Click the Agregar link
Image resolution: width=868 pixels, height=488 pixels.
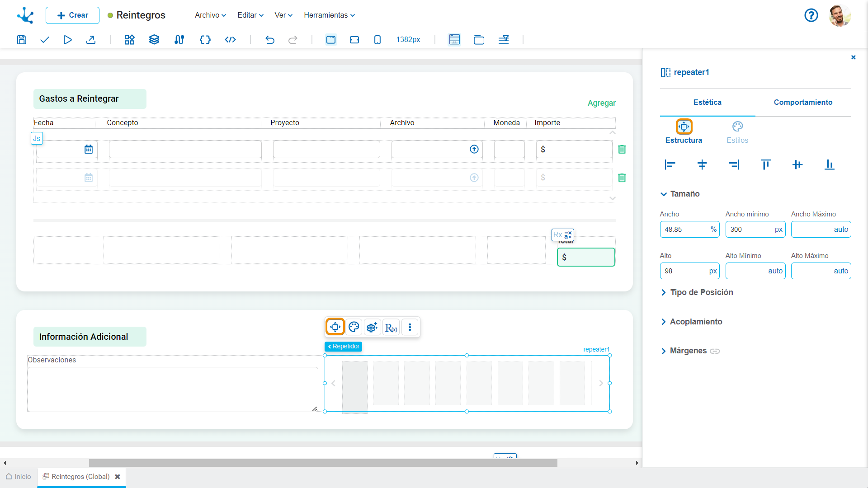[601, 103]
